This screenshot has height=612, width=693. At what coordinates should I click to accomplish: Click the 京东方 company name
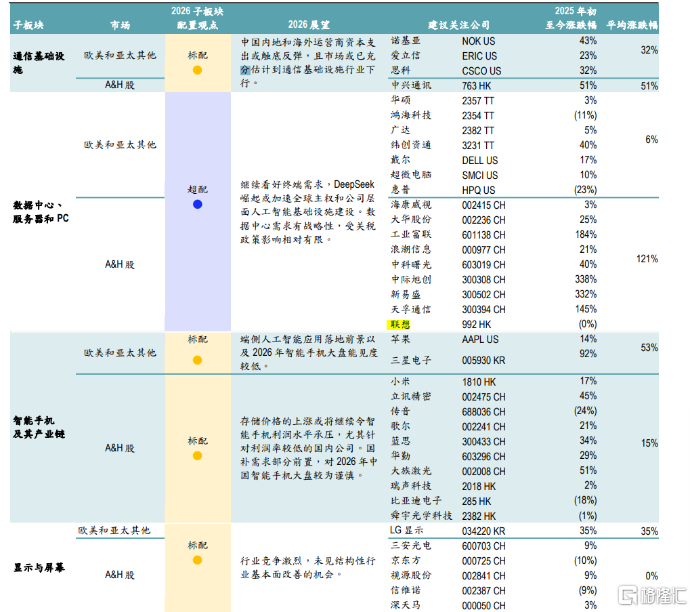(x=406, y=560)
